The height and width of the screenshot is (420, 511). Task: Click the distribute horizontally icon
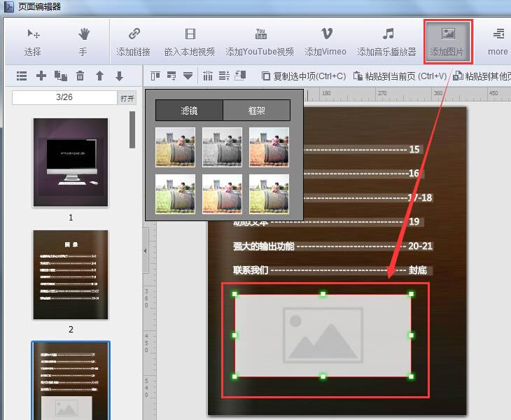[208, 76]
